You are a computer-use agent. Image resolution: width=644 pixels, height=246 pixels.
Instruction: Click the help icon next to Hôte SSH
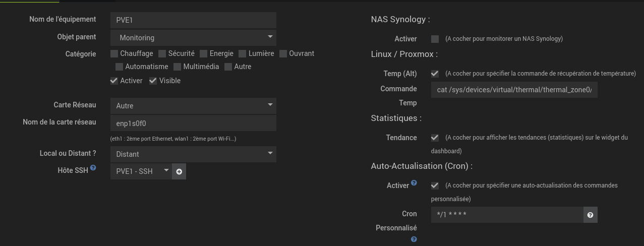pos(93,168)
